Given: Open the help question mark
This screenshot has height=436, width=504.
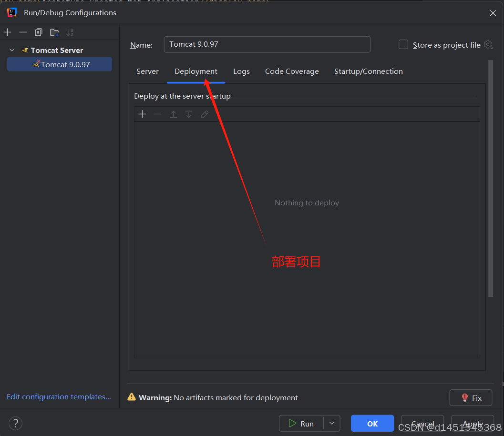Looking at the screenshot, I should click(15, 423).
